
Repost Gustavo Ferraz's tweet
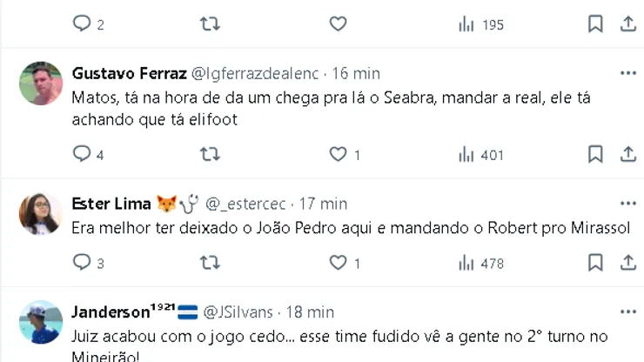pos(210,154)
